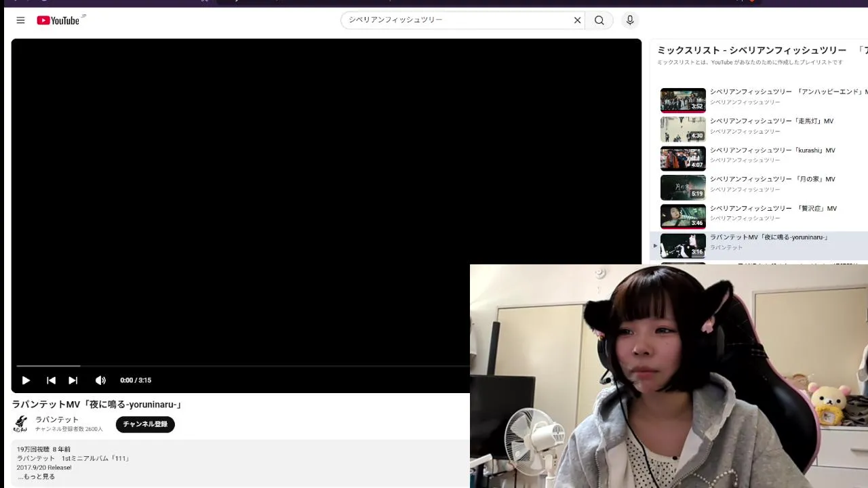
Task: Mute the video with the speaker icon
Action: 100,380
